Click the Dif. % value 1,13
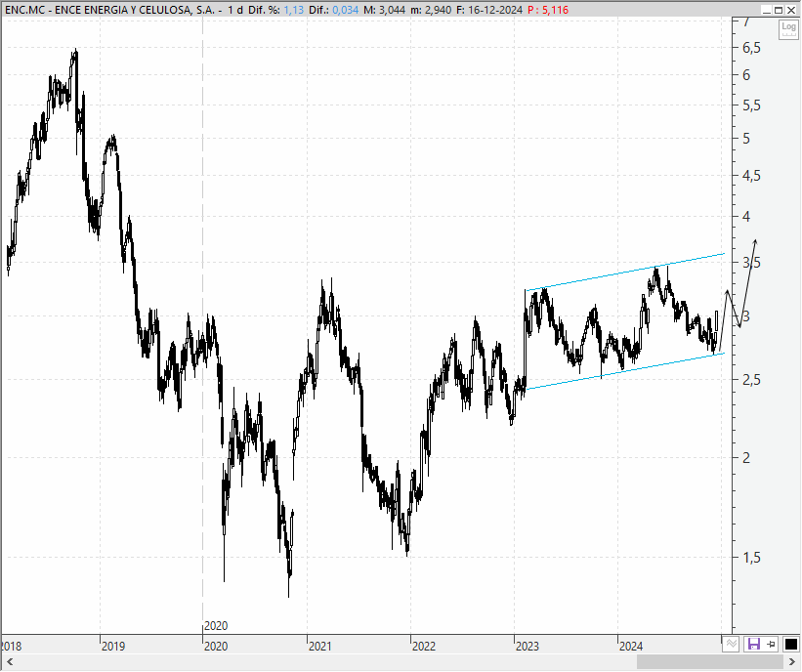The height and width of the screenshot is (672, 802). click(x=294, y=10)
